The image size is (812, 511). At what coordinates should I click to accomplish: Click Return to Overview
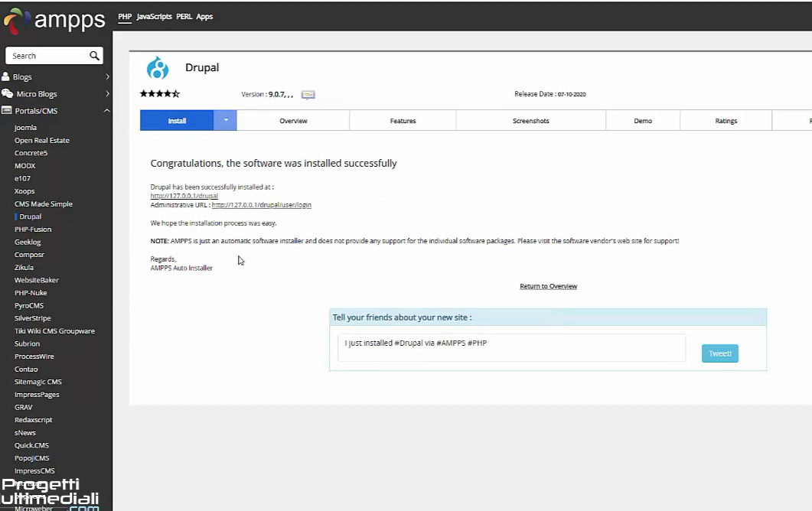click(x=548, y=285)
